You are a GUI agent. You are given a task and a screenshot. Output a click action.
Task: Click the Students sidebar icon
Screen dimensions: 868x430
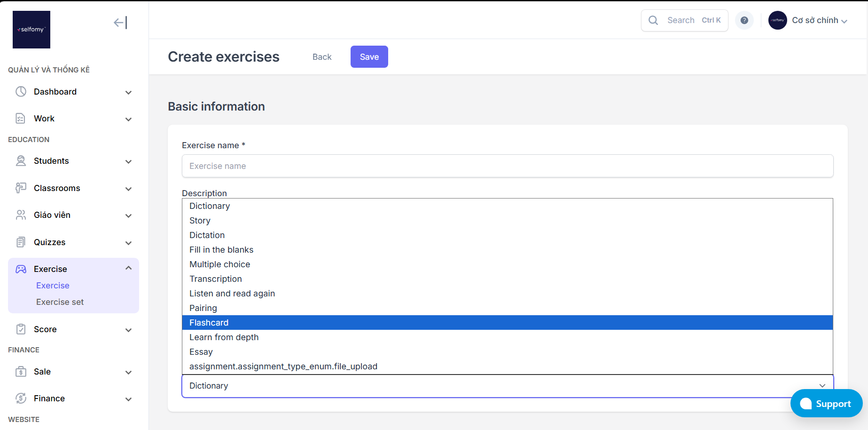coord(21,161)
